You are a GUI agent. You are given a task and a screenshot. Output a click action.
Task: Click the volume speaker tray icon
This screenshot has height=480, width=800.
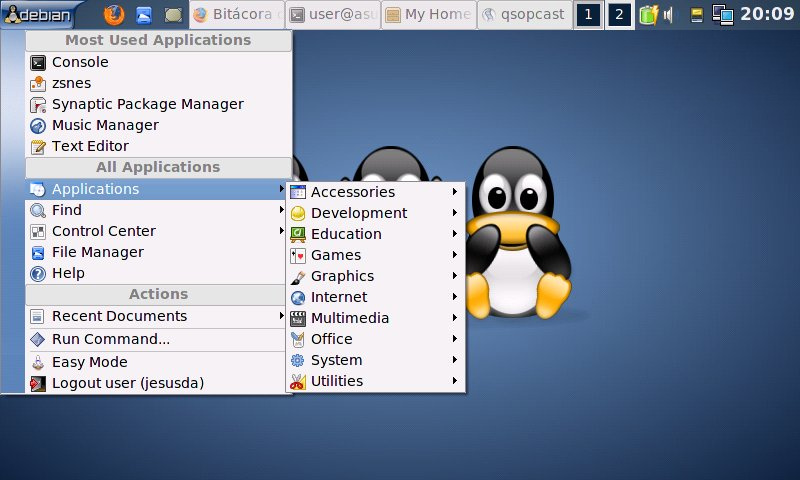[668, 15]
